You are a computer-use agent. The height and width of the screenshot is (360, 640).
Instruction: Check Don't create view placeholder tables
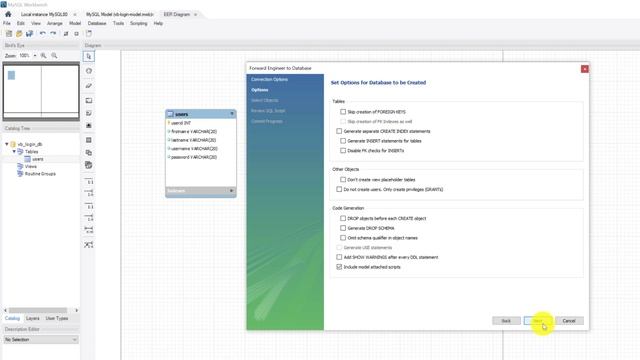(x=343, y=180)
